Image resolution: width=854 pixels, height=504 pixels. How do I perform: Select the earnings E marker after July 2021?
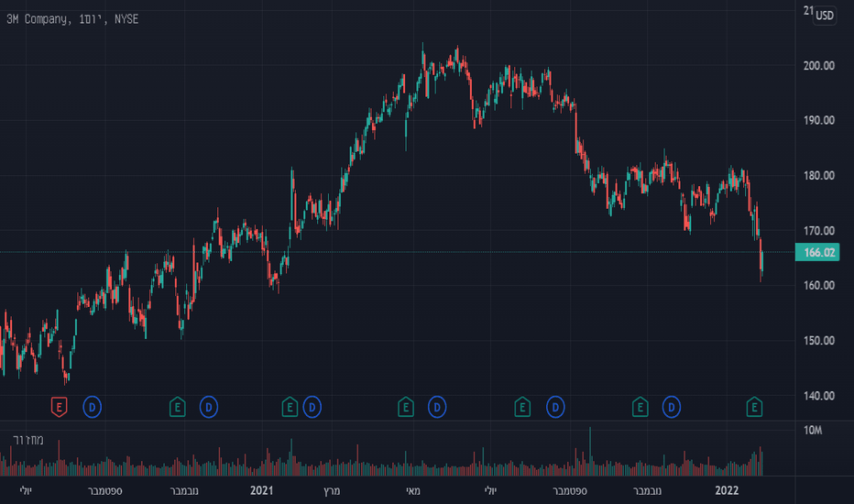coord(522,407)
